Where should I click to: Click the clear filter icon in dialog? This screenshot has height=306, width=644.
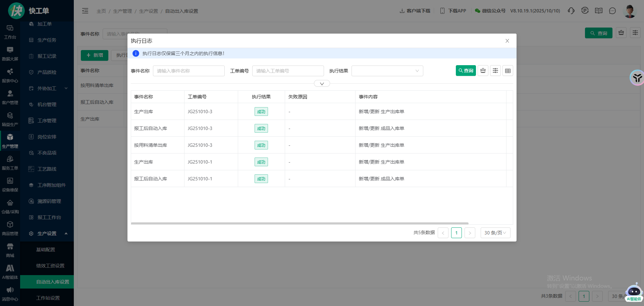tap(483, 71)
